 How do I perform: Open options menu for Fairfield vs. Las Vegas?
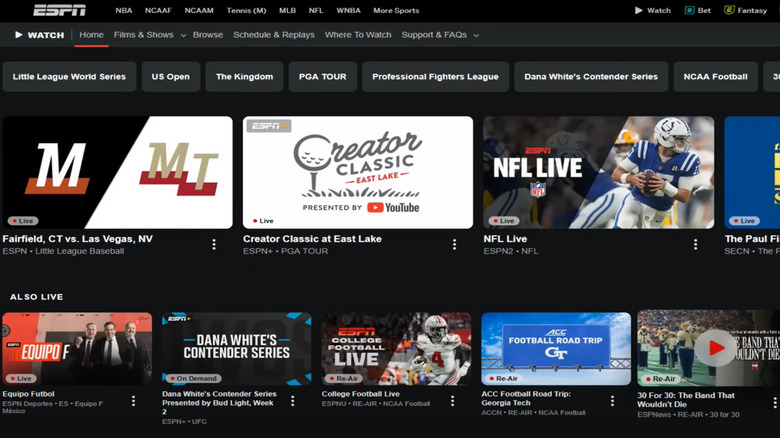(x=214, y=244)
